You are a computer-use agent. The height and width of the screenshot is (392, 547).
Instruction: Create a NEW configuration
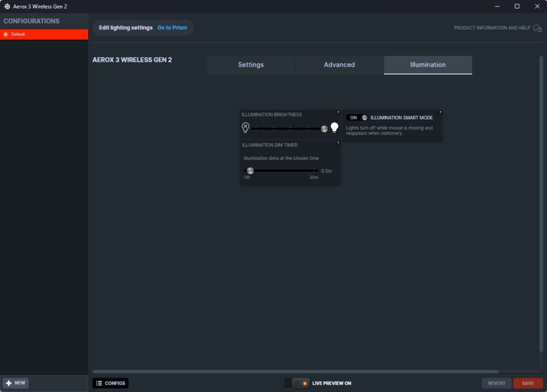click(x=15, y=382)
